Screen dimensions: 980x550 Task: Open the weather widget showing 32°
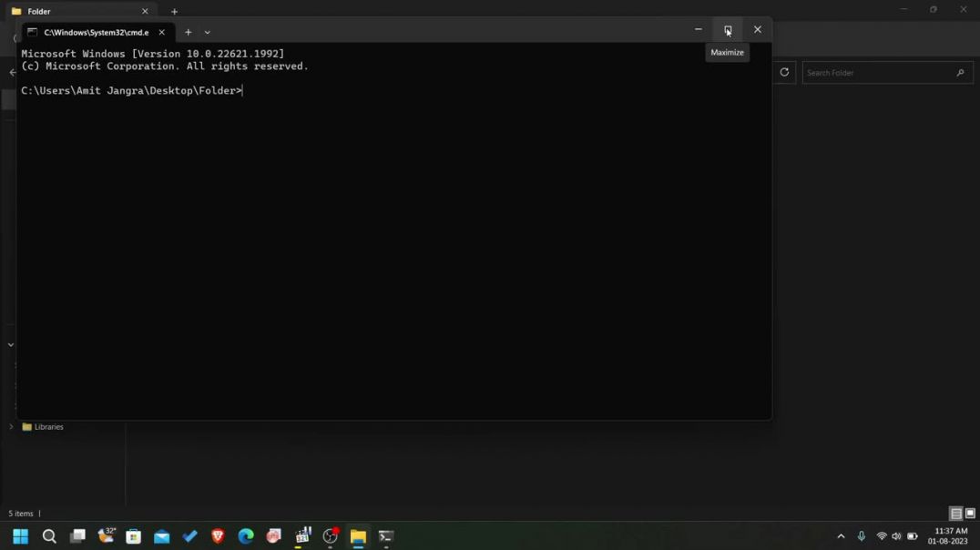point(107,535)
